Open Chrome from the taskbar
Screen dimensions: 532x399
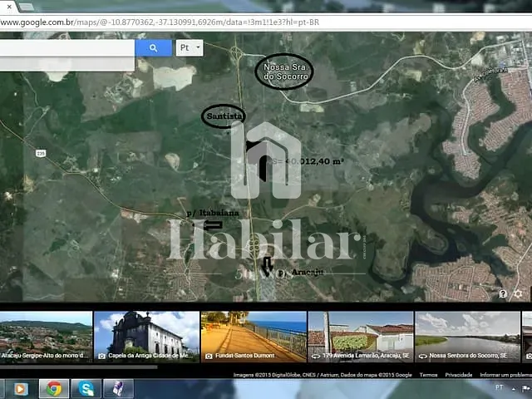(54, 389)
